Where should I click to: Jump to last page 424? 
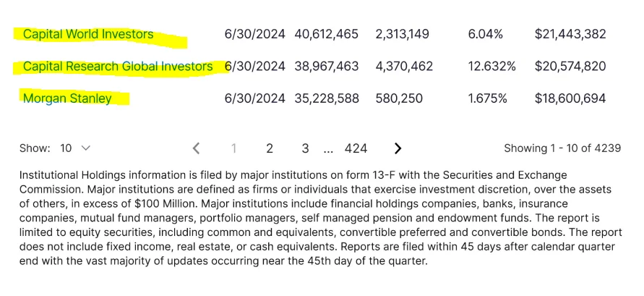356,148
